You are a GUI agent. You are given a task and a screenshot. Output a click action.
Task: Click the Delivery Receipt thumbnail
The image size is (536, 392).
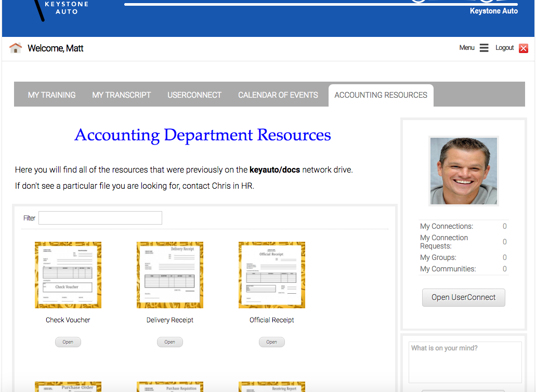(170, 275)
